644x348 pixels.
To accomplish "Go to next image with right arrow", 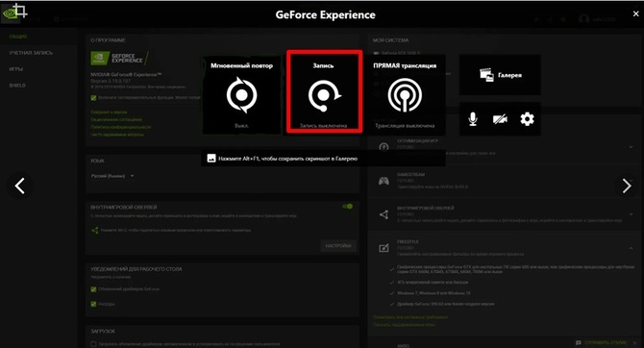I will pyautogui.click(x=627, y=186).
